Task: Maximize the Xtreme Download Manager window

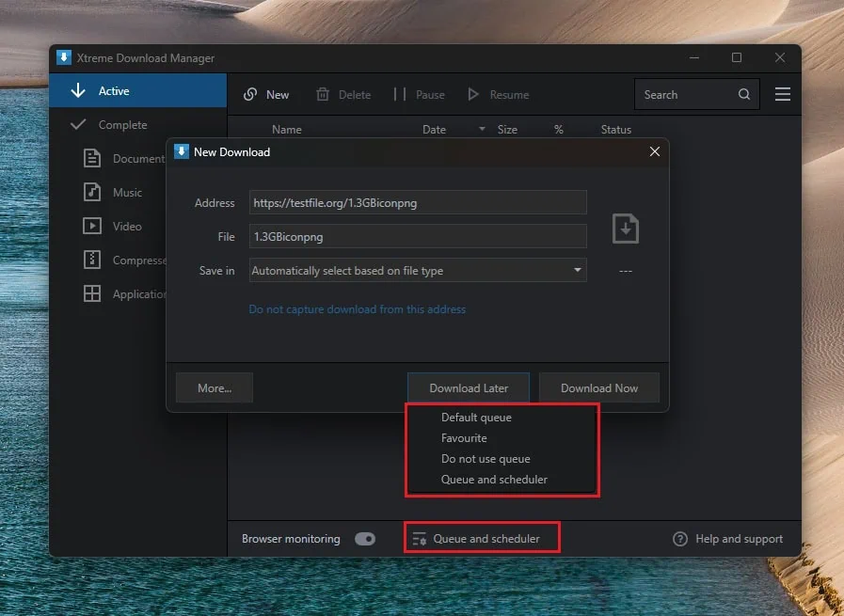Action: pos(737,57)
